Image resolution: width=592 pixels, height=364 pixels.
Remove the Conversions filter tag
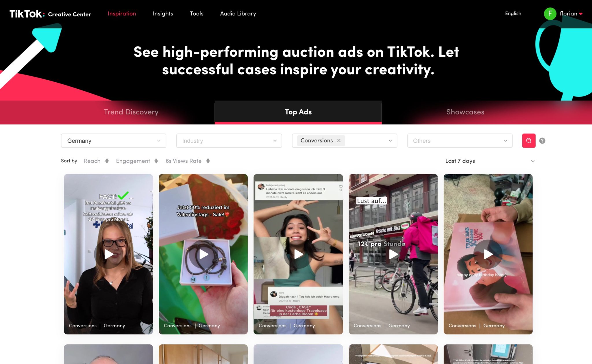click(339, 140)
